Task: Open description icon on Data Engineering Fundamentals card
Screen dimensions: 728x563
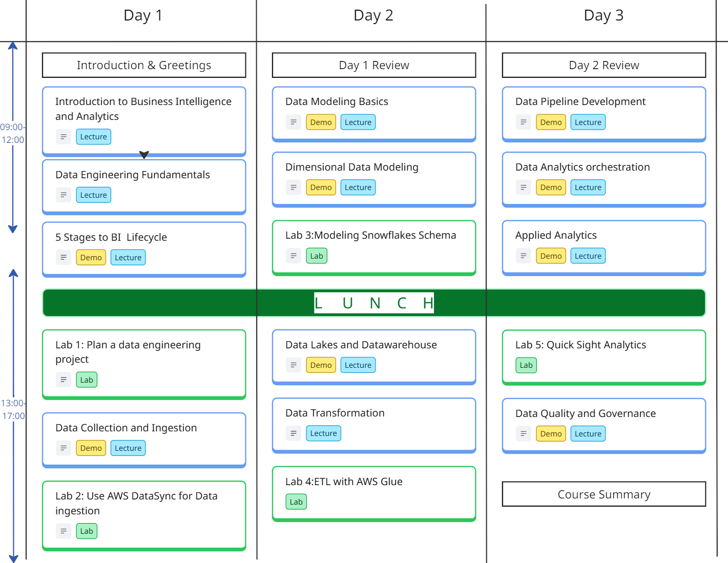Action: tap(63, 195)
